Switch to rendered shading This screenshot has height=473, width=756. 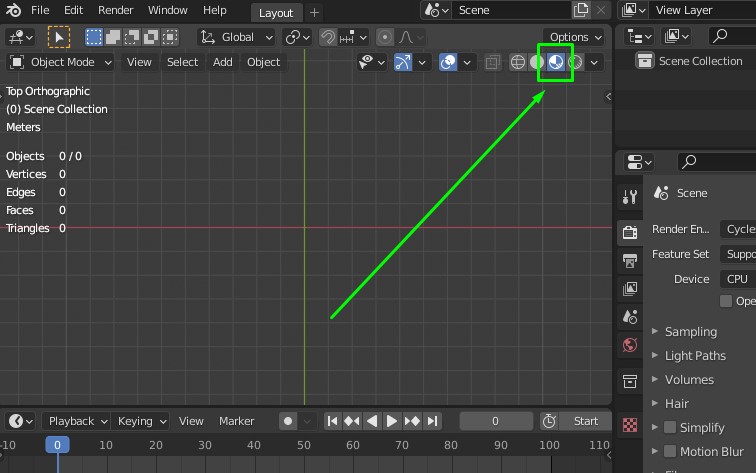[575, 62]
